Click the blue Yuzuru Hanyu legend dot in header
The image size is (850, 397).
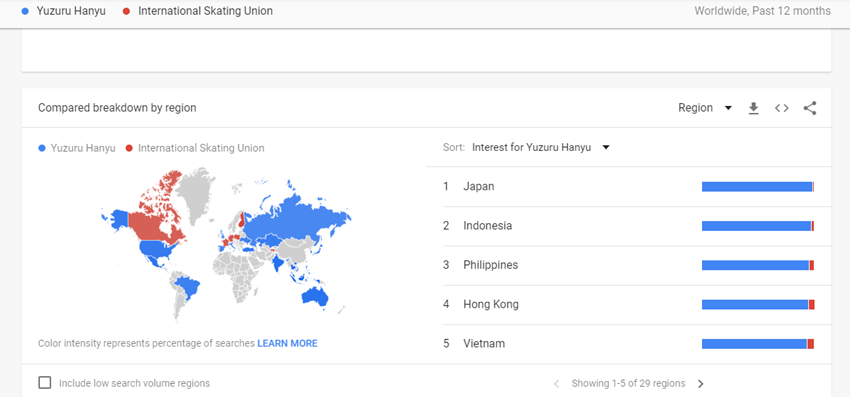click(25, 11)
